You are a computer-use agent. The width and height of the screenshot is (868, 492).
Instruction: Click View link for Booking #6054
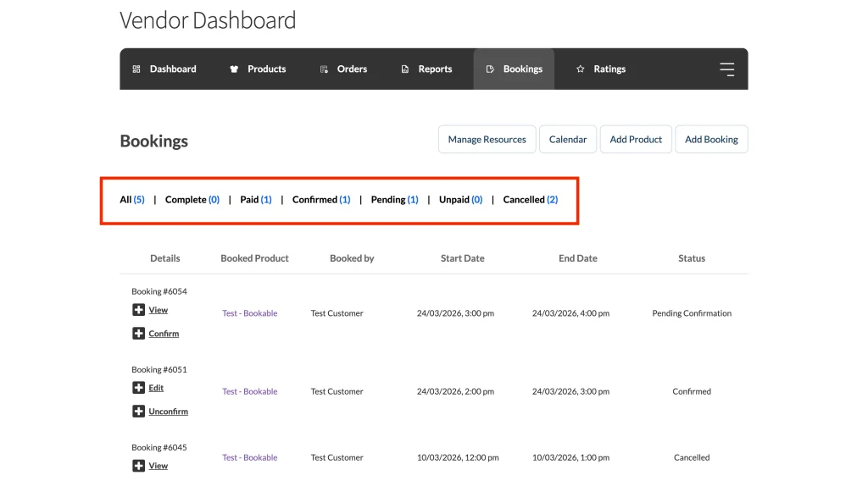(x=158, y=310)
